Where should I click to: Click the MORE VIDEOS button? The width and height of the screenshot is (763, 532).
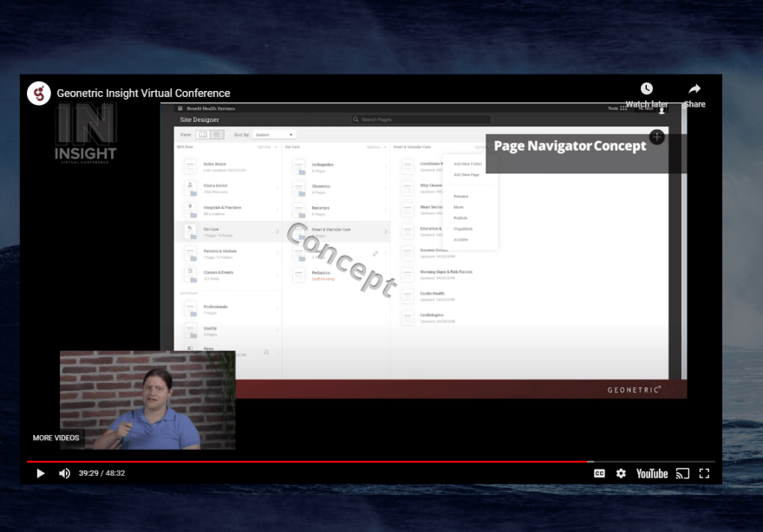click(x=55, y=438)
